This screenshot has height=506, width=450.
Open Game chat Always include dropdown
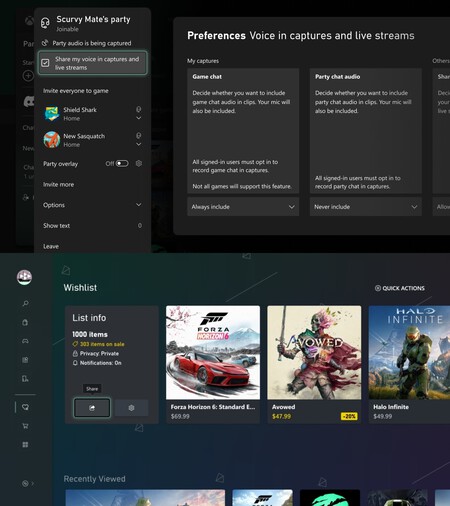pos(243,207)
